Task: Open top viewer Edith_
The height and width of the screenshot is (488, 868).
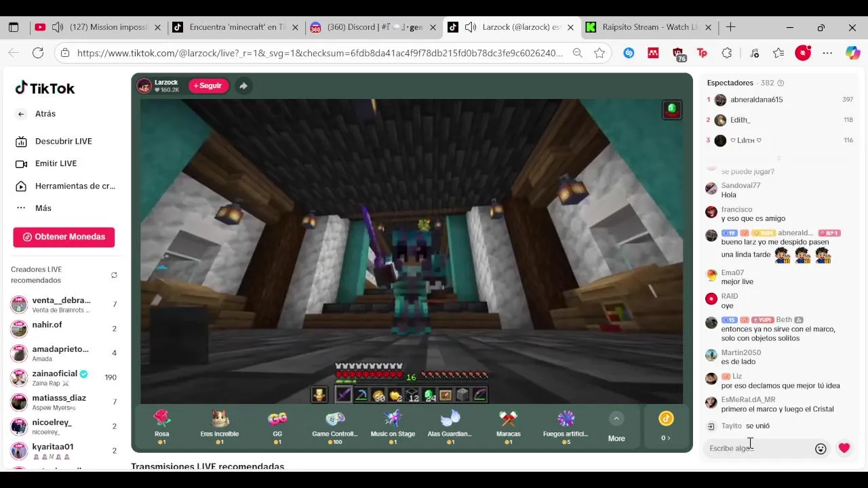Action: click(780, 120)
